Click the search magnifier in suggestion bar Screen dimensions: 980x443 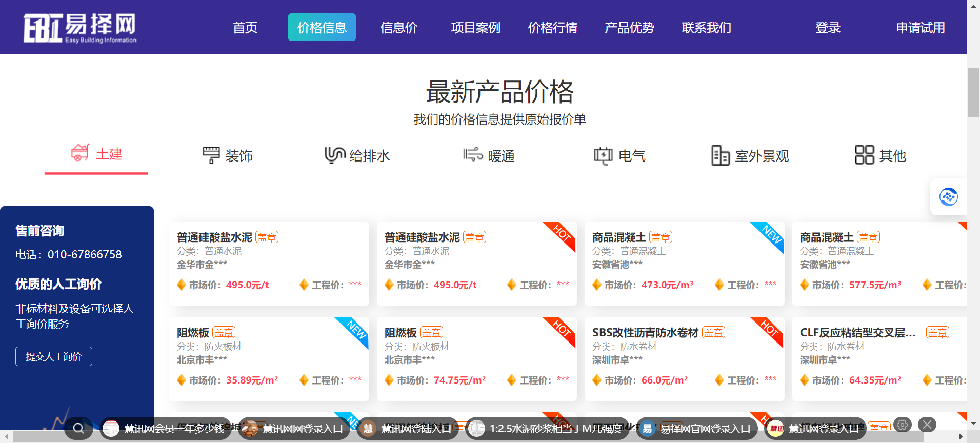click(78, 428)
